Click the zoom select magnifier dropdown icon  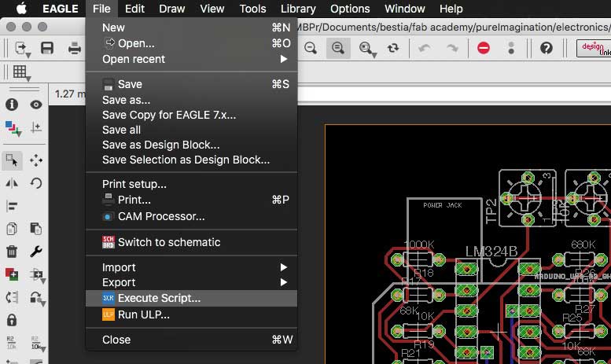pyautogui.click(x=367, y=49)
